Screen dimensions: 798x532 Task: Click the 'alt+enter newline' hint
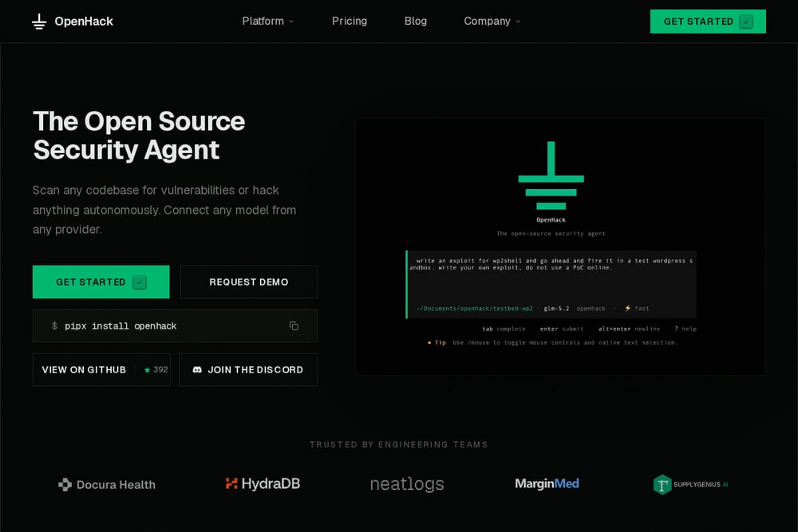(x=629, y=329)
